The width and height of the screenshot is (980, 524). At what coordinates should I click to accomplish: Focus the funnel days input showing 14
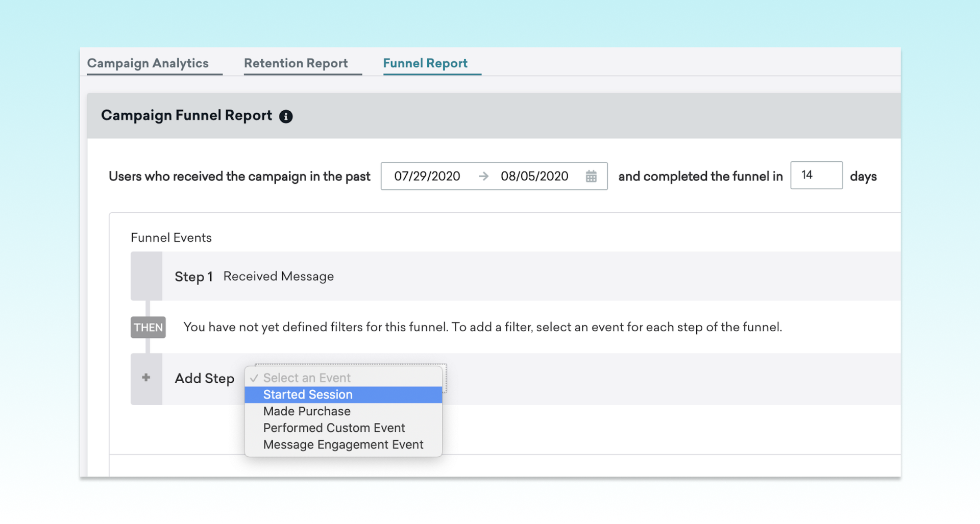click(x=816, y=176)
